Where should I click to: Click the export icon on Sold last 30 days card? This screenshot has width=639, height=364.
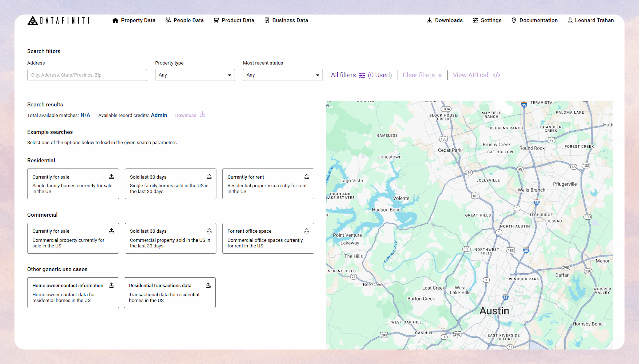click(x=209, y=177)
